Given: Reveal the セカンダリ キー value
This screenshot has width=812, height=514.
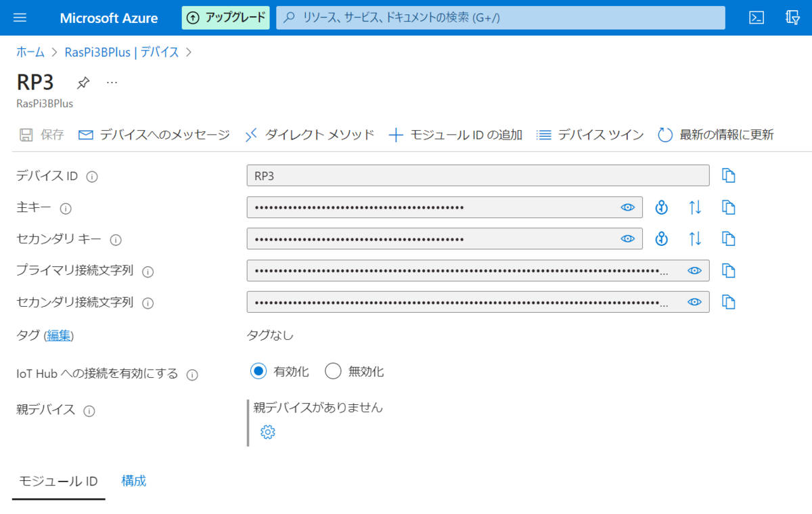Looking at the screenshot, I should click(x=628, y=238).
